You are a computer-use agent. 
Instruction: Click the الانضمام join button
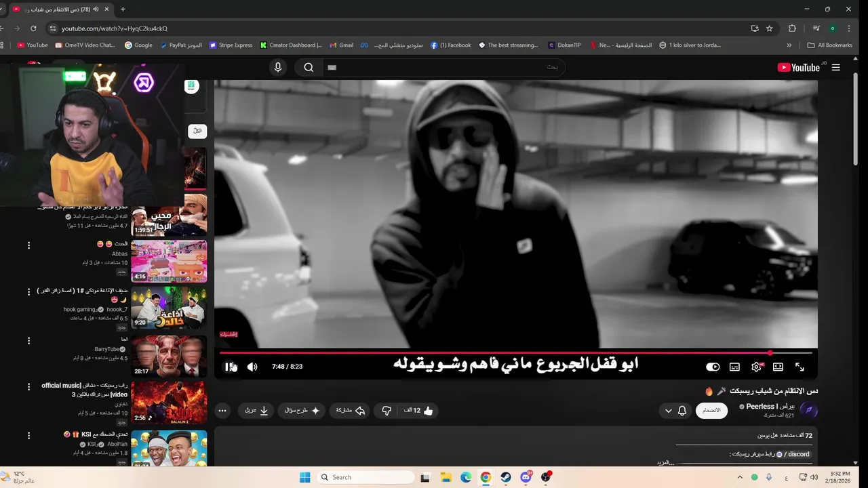(711, 410)
